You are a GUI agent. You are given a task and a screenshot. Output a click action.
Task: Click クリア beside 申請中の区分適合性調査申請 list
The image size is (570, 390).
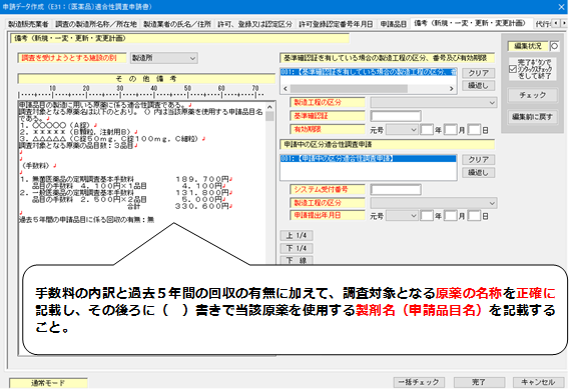point(478,160)
